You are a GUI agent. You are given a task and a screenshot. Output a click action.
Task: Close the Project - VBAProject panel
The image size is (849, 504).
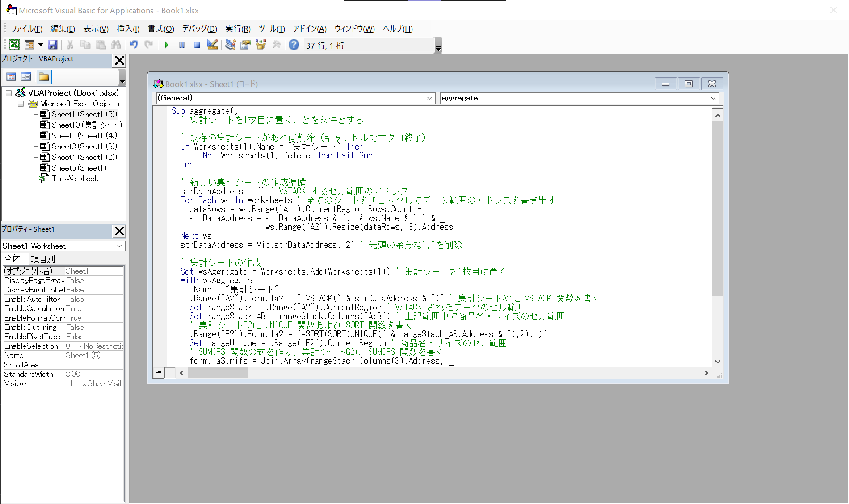point(119,61)
